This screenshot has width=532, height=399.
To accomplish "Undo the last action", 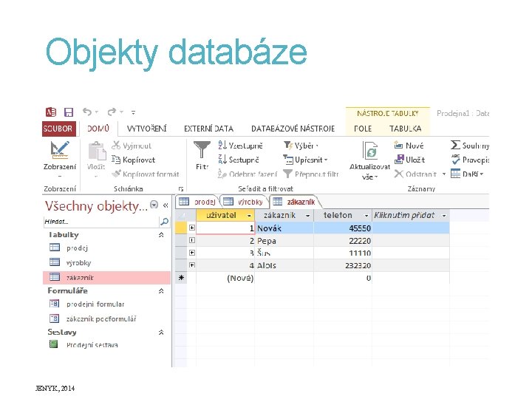I will pos(87,112).
